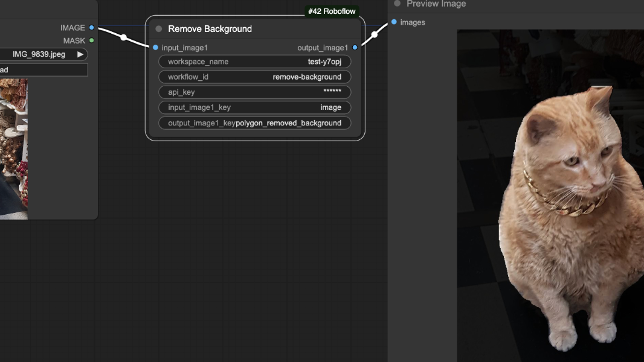Click the Remove Background node title

210,29
